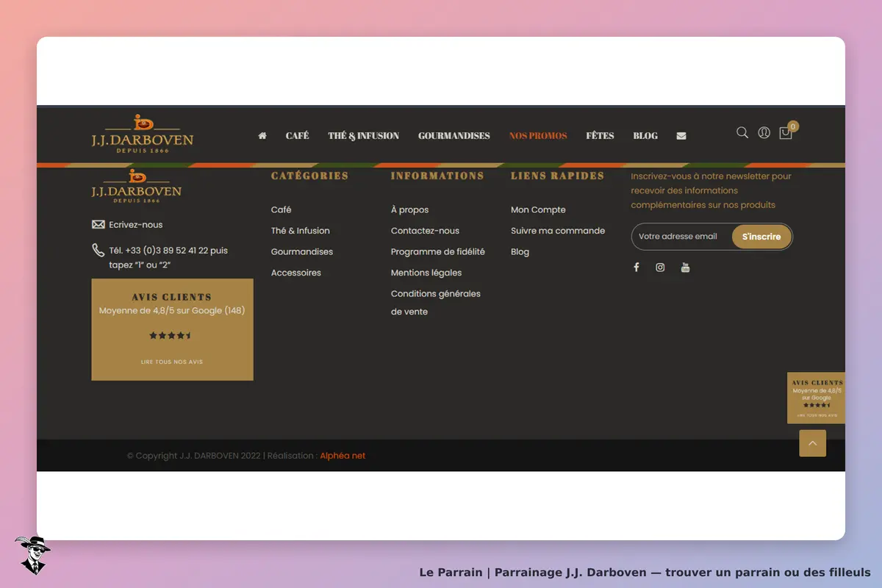Open the CAFÉ menu item
Image resolution: width=882 pixels, height=588 pixels.
coord(297,136)
